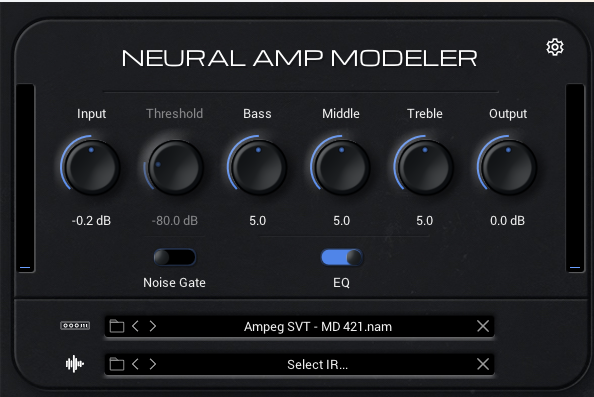Clear the Ampeg SVT model with the X
594x397 pixels.
click(x=483, y=326)
